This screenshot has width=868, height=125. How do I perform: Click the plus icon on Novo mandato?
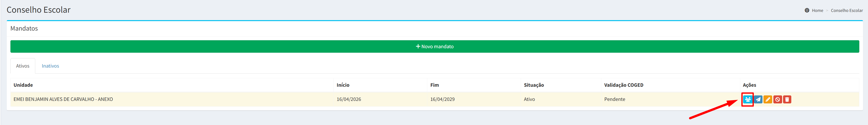pyautogui.click(x=418, y=46)
